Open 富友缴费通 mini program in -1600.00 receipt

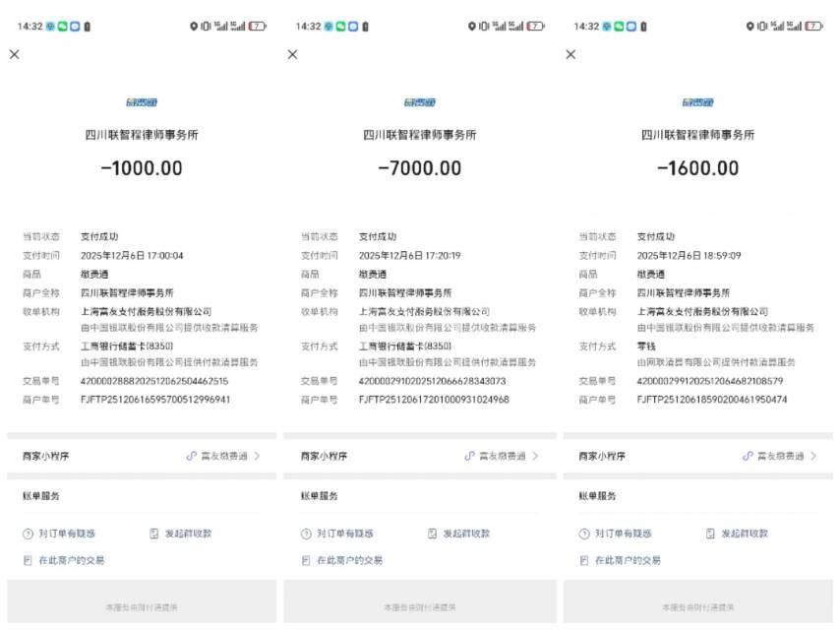(x=779, y=457)
